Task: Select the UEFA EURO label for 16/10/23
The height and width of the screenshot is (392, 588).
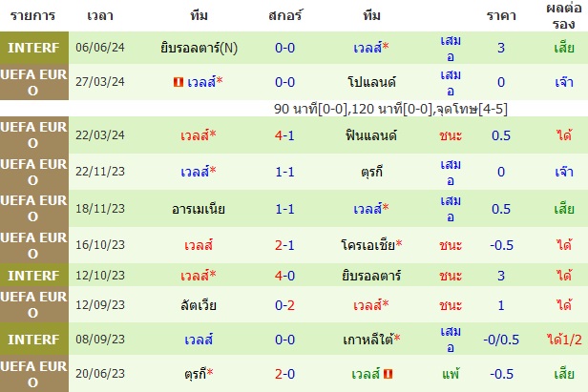Action: click(x=34, y=245)
